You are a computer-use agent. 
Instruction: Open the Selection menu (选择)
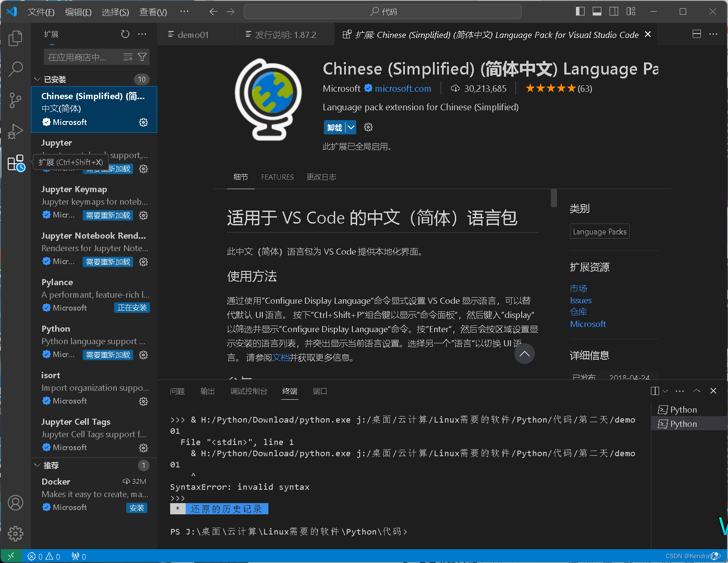(x=115, y=12)
